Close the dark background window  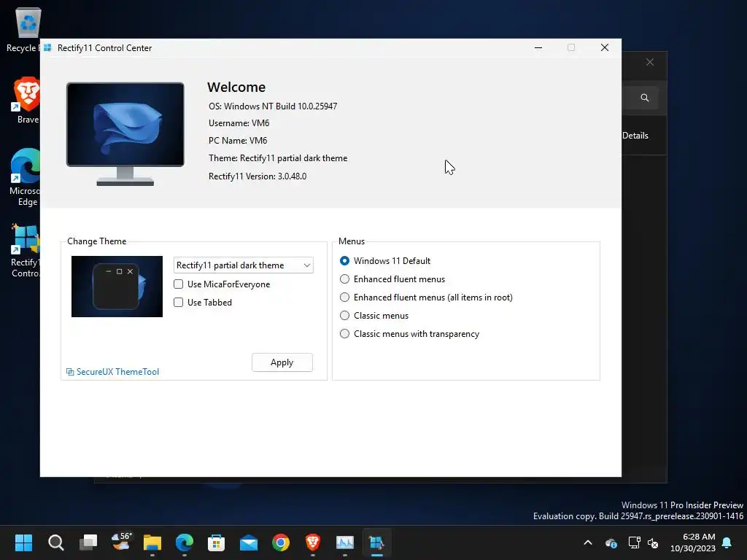click(650, 63)
